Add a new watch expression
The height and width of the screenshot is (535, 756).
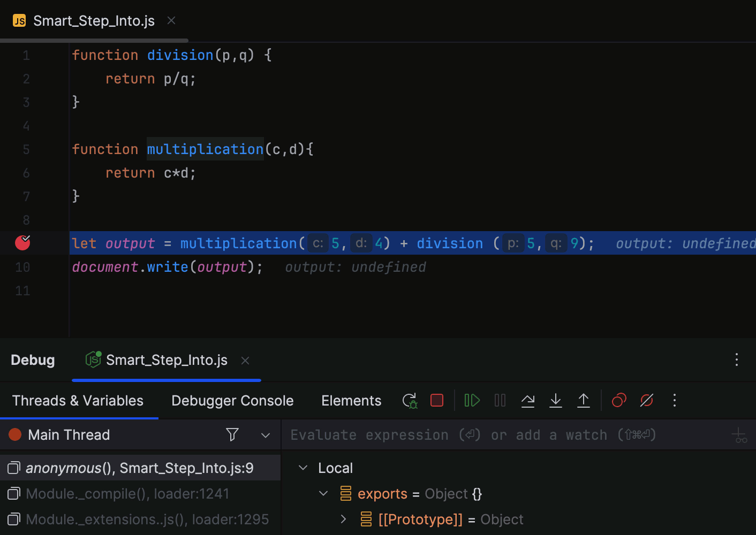(739, 434)
